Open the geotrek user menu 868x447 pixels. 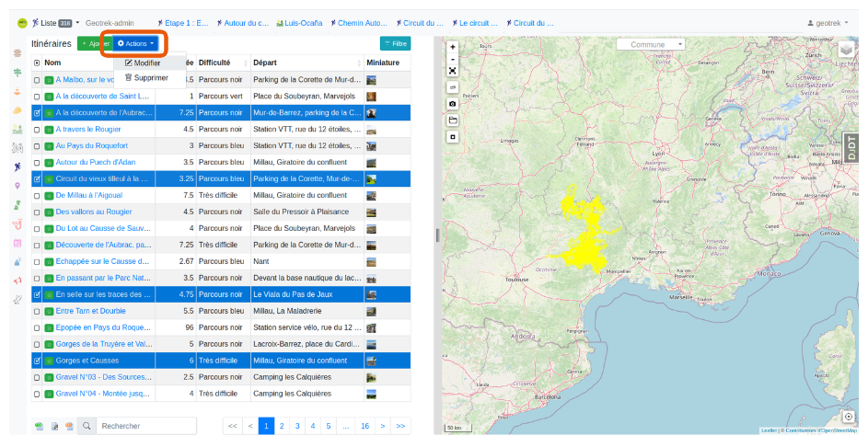click(x=827, y=23)
